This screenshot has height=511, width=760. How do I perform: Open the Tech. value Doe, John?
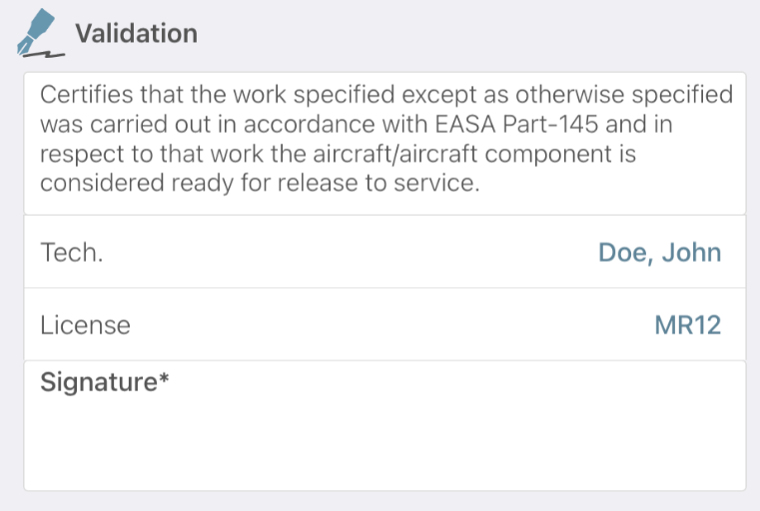(659, 252)
